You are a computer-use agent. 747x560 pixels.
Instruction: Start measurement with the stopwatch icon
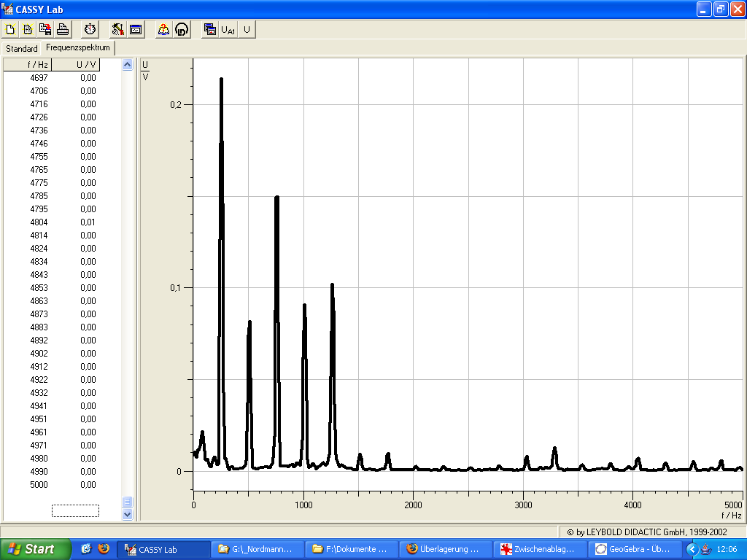(x=90, y=29)
